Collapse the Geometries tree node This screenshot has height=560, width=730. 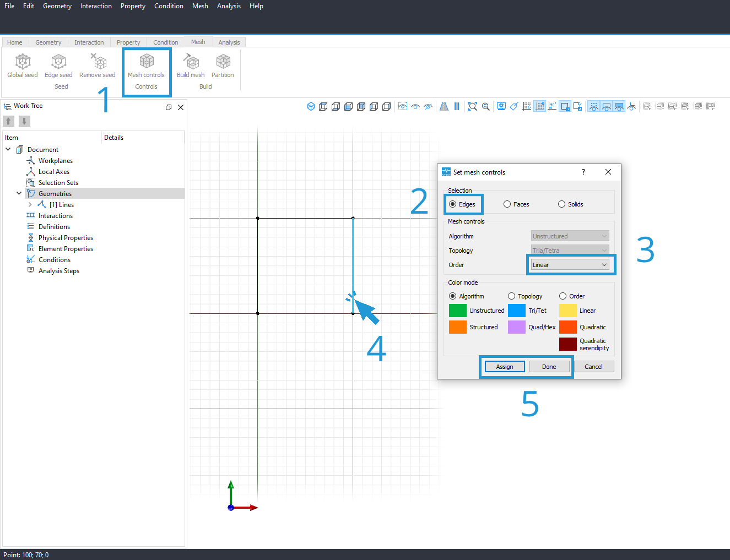pos(19,194)
